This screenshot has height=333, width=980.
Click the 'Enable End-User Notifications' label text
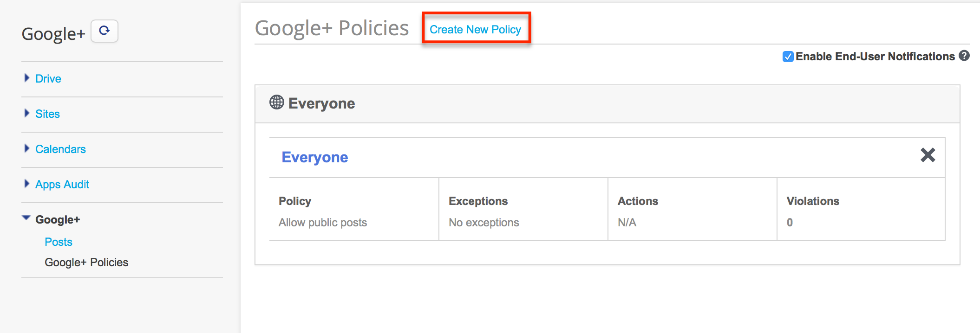[875, 57]
